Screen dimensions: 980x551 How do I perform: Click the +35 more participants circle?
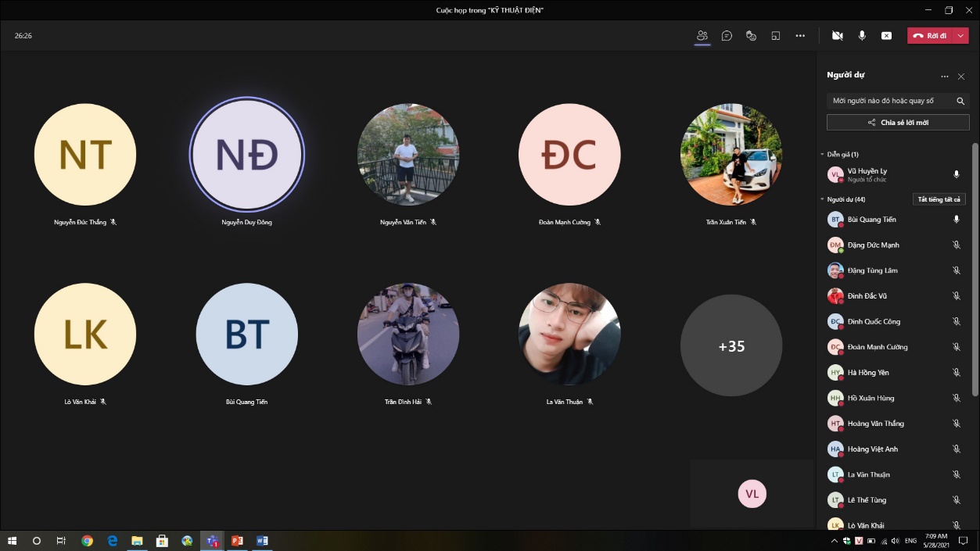coord(731,345)
